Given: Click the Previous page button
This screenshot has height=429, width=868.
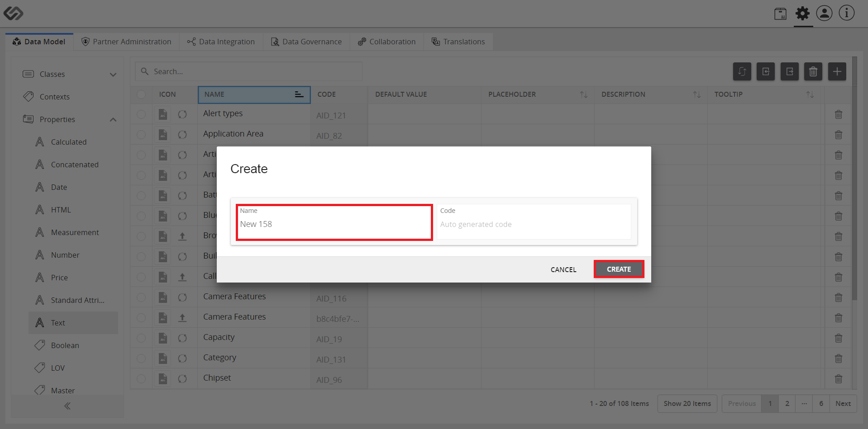Looking at the screenshot, I should coord(742,404).
